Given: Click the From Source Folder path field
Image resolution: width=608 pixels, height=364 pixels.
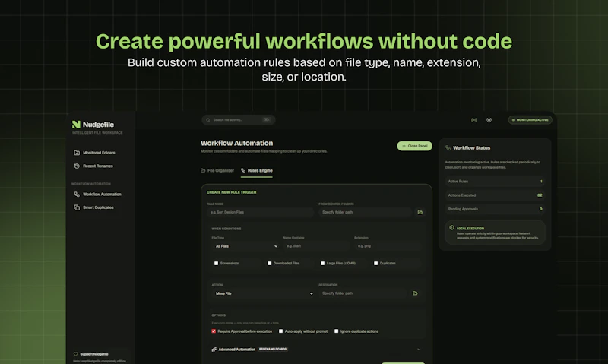Looking at the screenshot, I should pos(366,212).
